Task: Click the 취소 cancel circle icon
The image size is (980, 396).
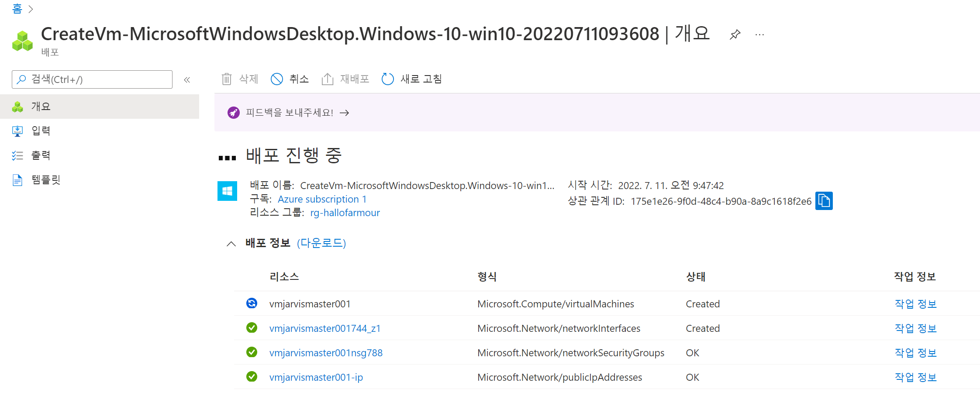Action: click(x=277, y=79)
